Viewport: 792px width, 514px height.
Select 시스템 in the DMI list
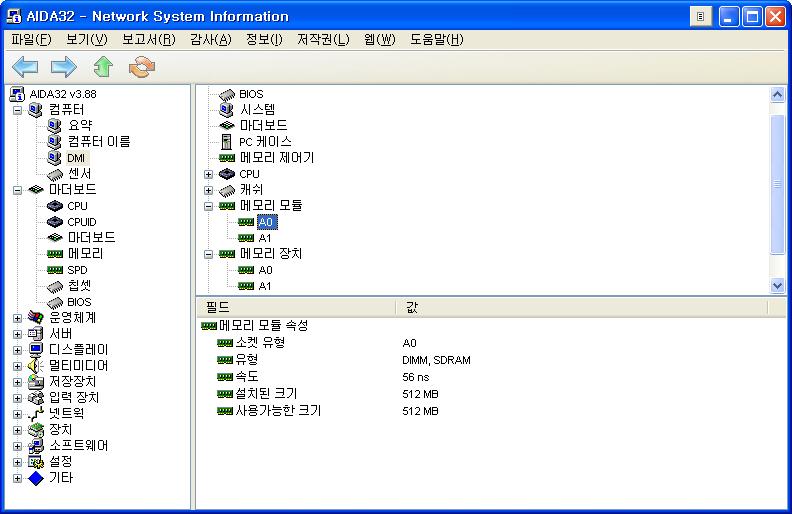click(x=257, y=110)
